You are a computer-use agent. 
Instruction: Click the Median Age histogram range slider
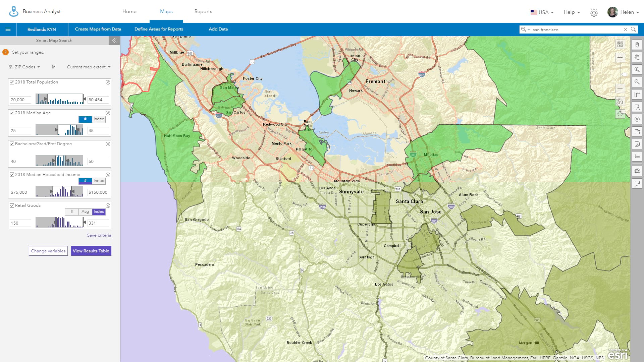(x=59, y=130)
